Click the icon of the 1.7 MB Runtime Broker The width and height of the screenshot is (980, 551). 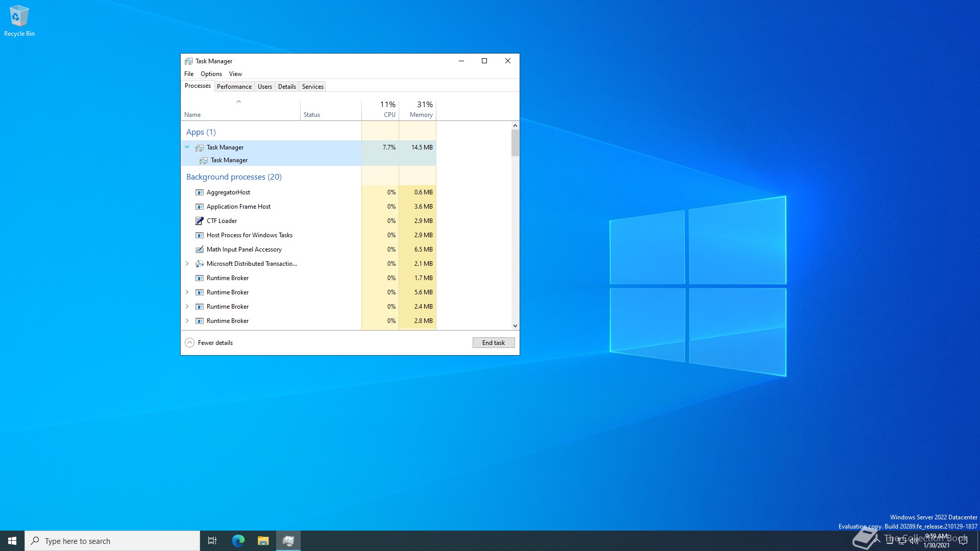200,278
